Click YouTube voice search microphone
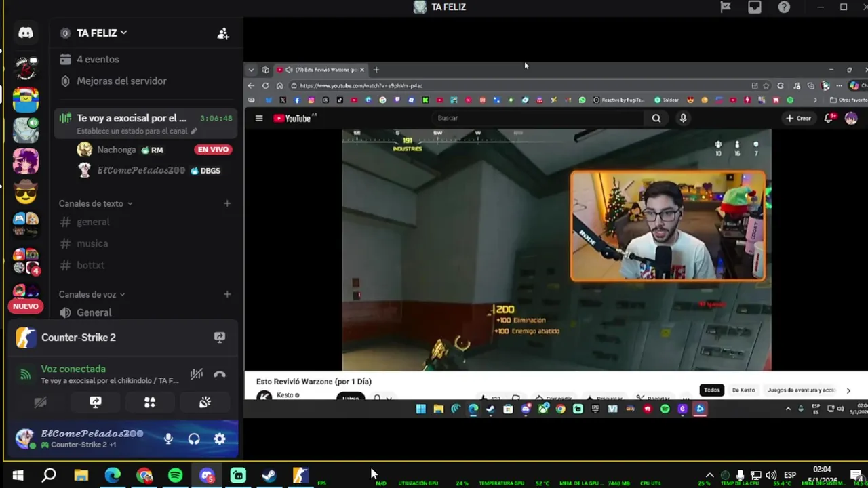 point(683,118)
